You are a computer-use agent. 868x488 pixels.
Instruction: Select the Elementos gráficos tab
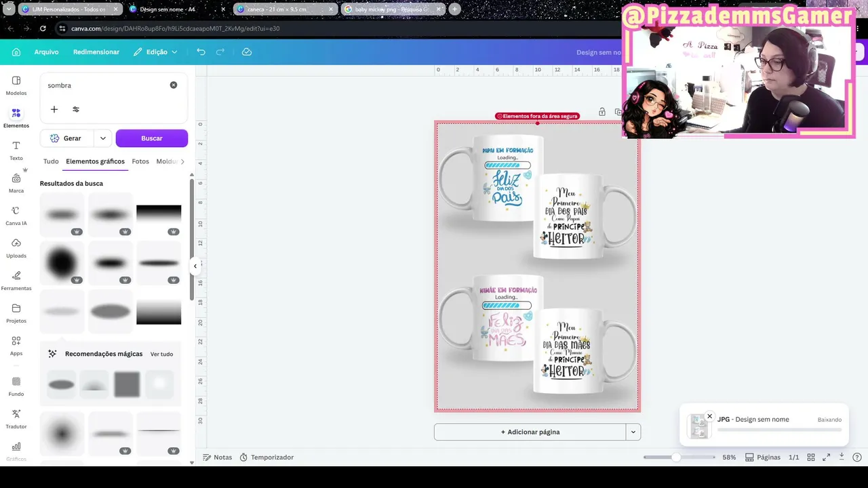95,161
